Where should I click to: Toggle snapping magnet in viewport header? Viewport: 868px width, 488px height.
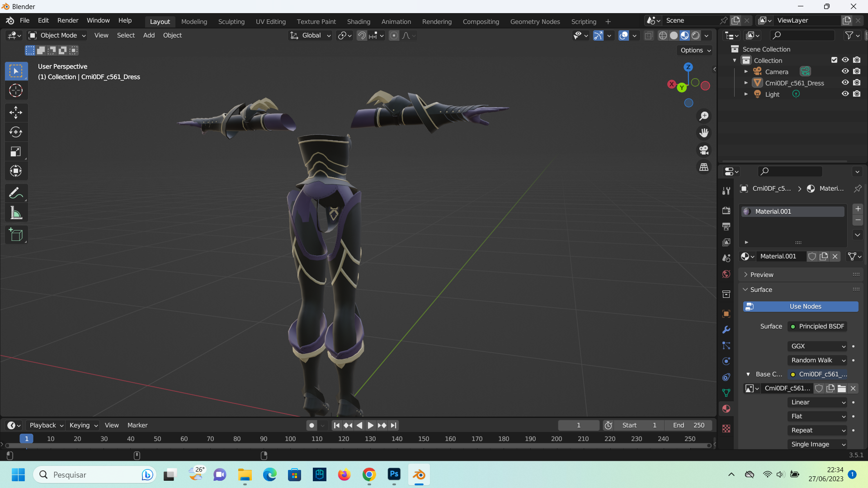click(362, 35)
